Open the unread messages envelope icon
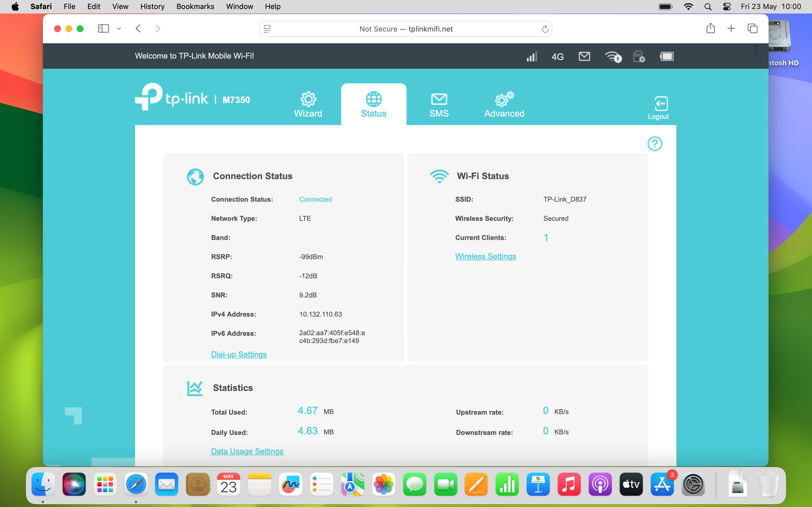Image resolution: width=812 pixels, height=507 pixels. click(584, 56)
